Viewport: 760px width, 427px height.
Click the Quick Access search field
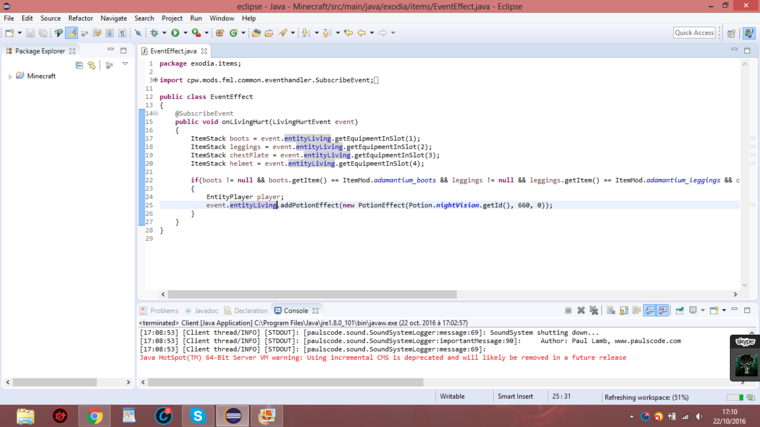(694, 33)
